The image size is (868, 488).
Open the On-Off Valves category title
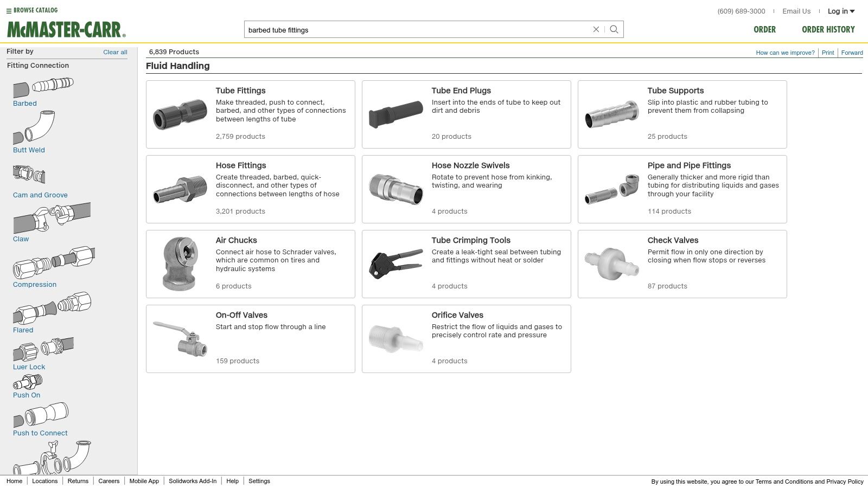[x=241, y=315]
